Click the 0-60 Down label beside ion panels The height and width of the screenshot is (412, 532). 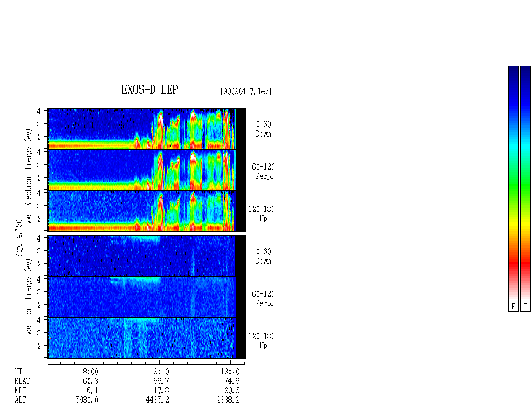point(263,256)
